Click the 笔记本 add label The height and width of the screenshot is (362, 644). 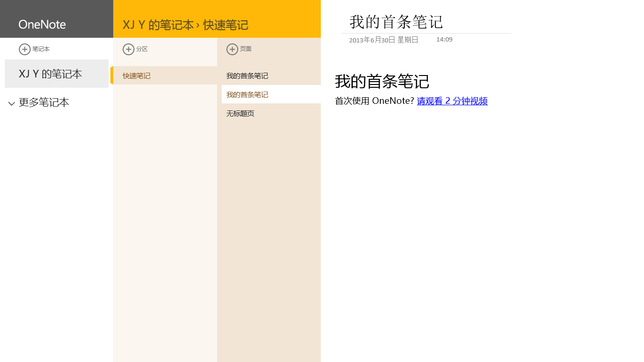pos(41,49)
